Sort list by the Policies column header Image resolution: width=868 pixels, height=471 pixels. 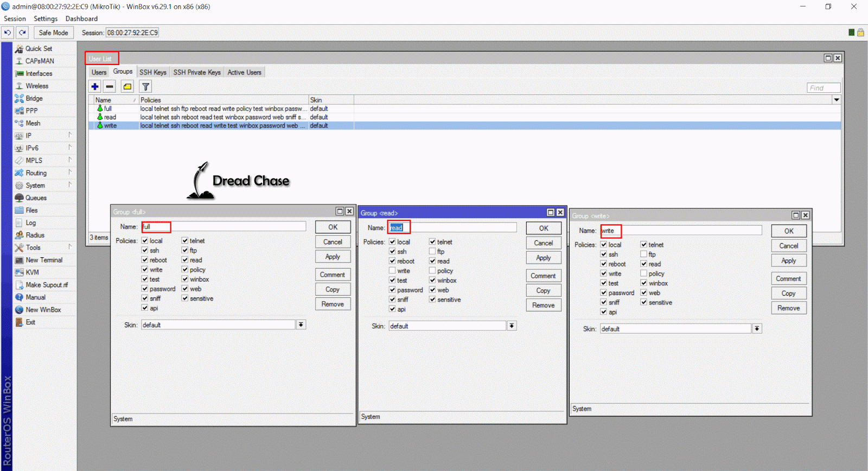224,100
